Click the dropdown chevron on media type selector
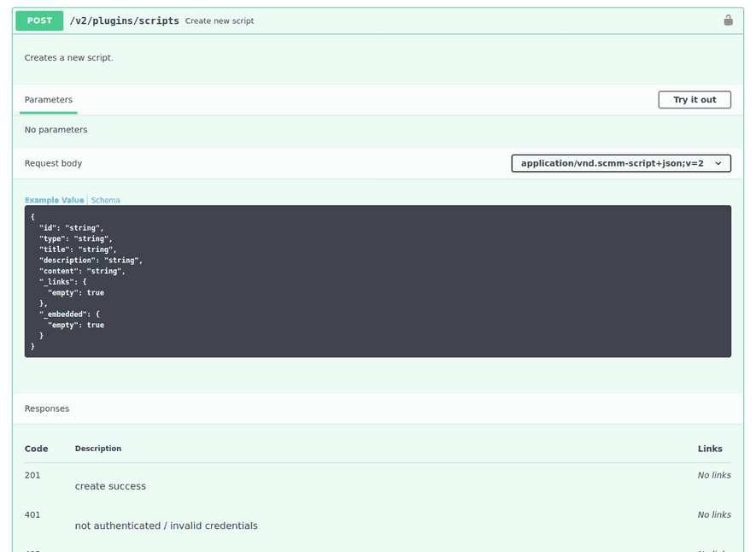Image resolution: width=756 pixels, height=552 pixels. 720,162
